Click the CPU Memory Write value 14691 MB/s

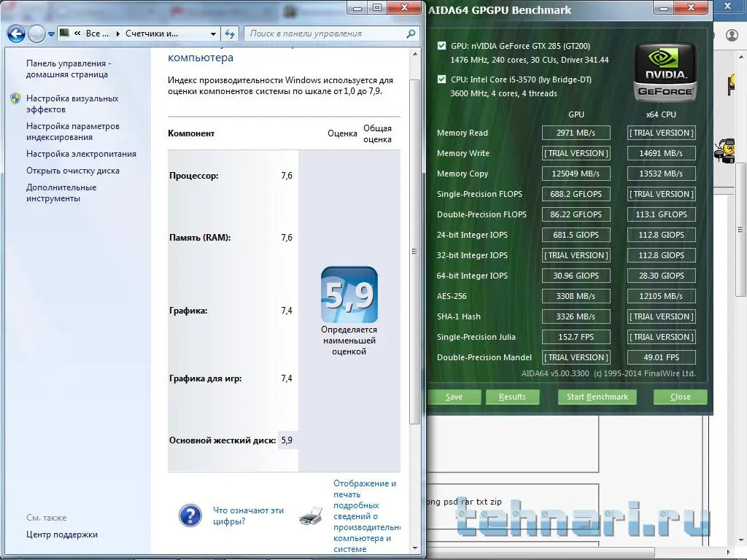click(661, 153)
